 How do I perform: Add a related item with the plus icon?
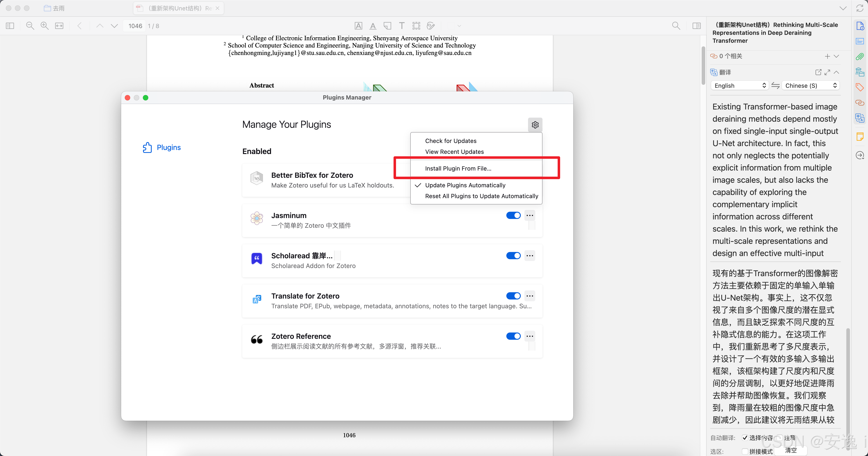tap(827, 56)
